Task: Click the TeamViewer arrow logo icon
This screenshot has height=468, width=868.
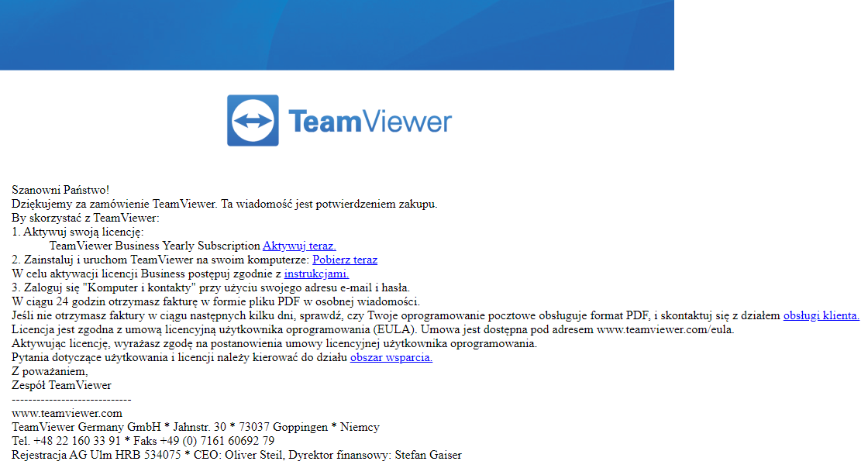Action: point(253,121)
